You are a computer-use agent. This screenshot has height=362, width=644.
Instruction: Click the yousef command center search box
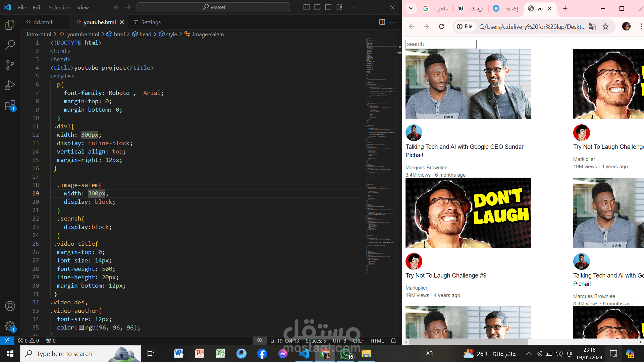[213, 7]
